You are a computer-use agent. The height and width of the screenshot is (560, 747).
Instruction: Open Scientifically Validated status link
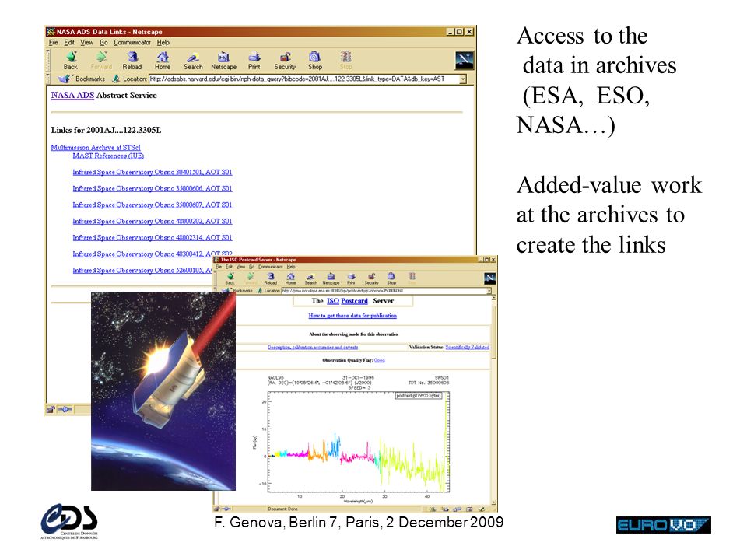[468, 347]
